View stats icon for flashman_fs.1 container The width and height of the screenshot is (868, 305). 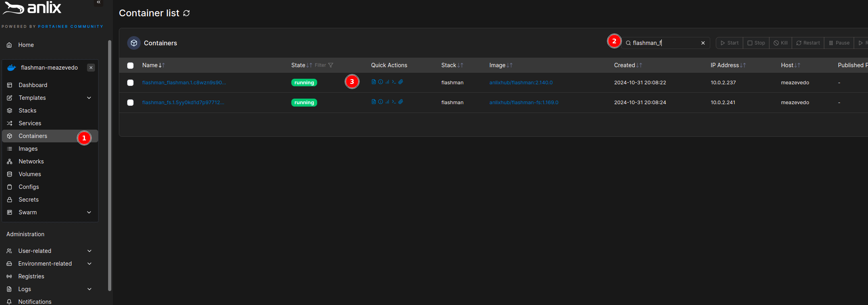387,102
